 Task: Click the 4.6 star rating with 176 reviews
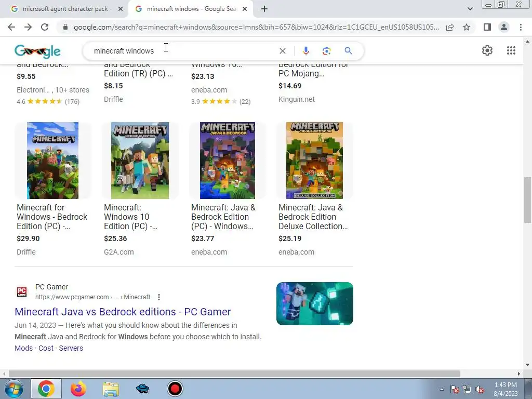click(x=48, y=101)
